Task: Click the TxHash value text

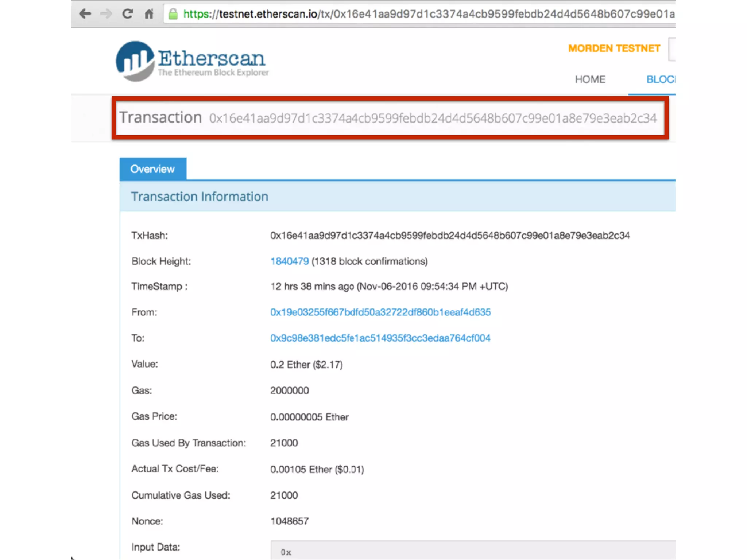Action: tap(449, 236)
